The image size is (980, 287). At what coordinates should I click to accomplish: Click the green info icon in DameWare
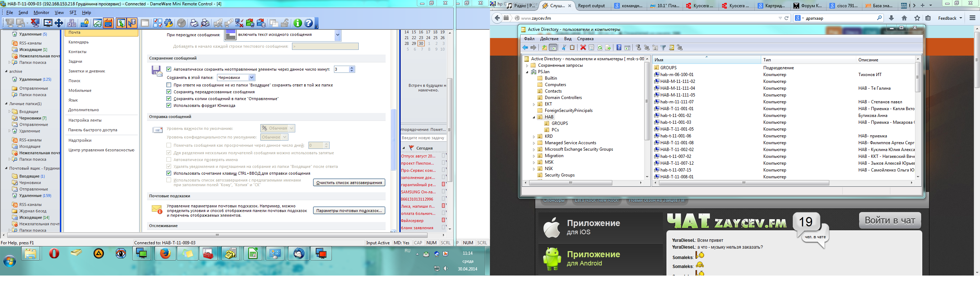coord(297,23)
